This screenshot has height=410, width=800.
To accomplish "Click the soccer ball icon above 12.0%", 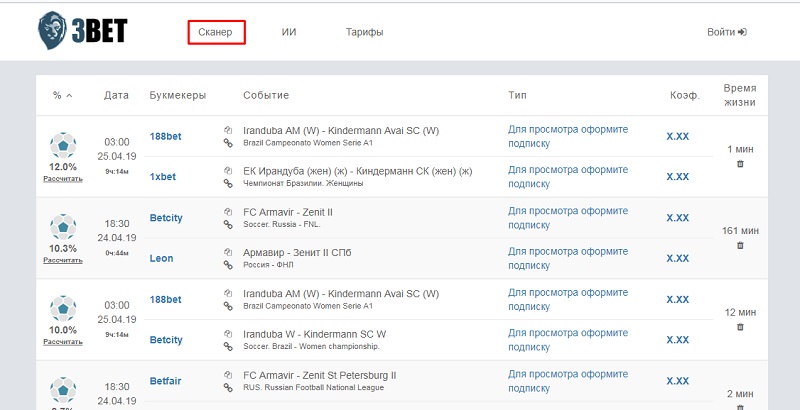I will 62,146.
